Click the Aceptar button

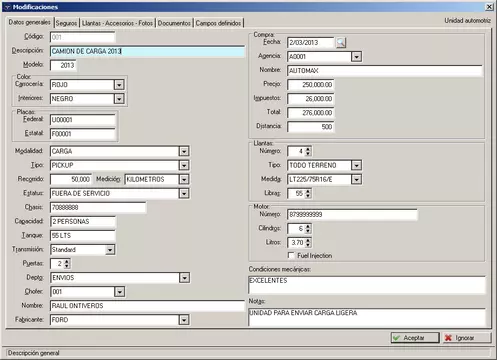415,338
